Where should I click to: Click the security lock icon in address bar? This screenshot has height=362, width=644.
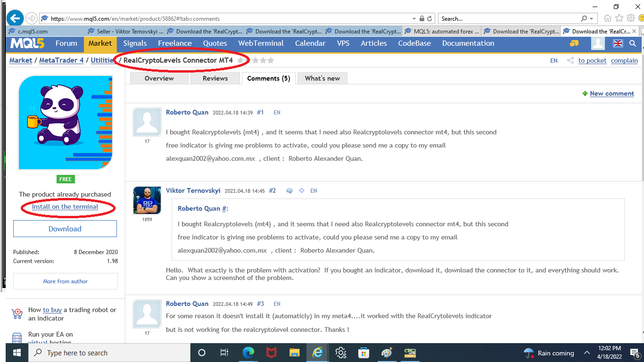(x=421, y=19)
